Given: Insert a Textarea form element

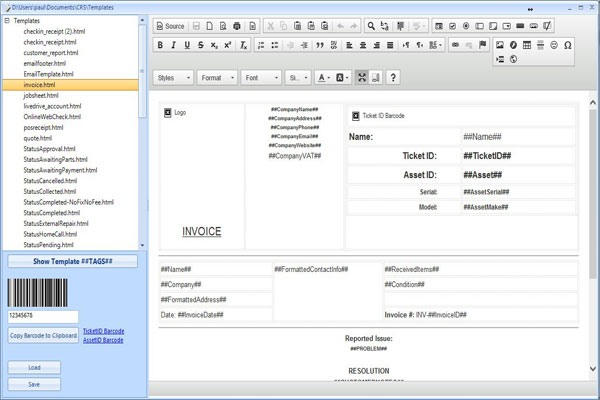Looking at the screenshot, I should pos(493,26).
